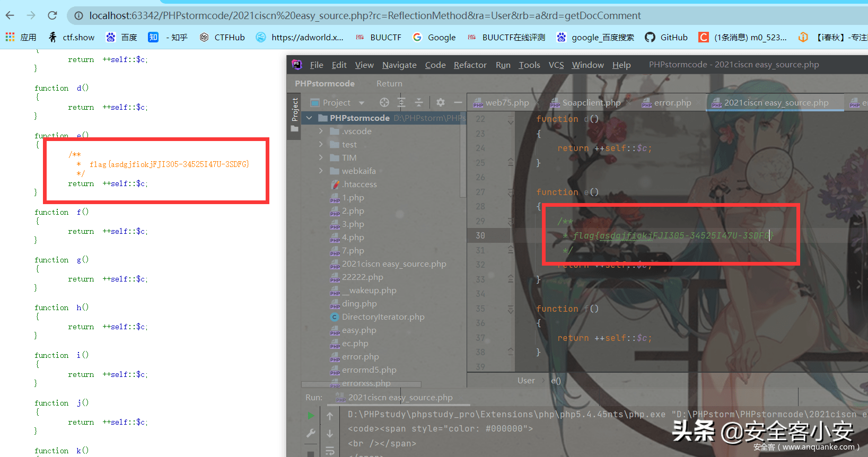The width and height of the screenshot is (868, 457).
Task: Open the m0_523 CSDN bookmark
Action: pyautogui.click(x=743, y=37)
